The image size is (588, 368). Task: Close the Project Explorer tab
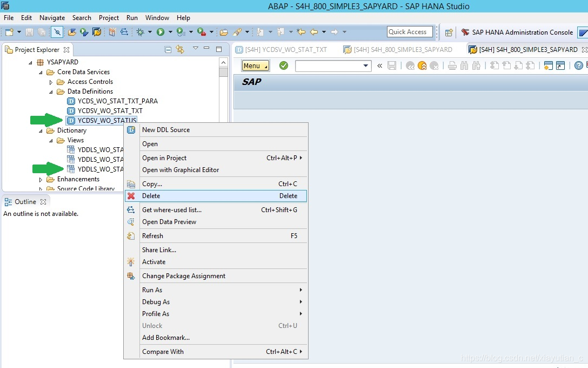tap(67, 50)
